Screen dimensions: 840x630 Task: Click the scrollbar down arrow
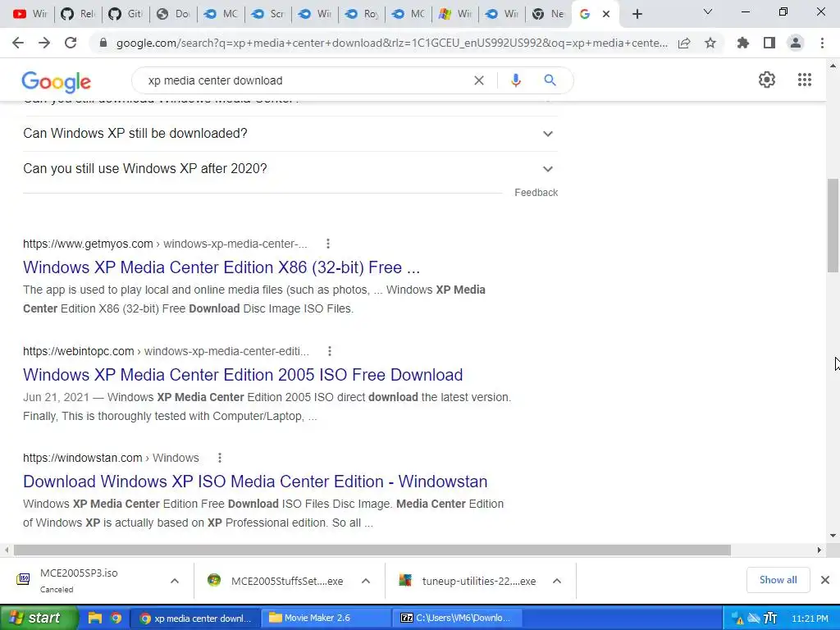pos(833,535)
